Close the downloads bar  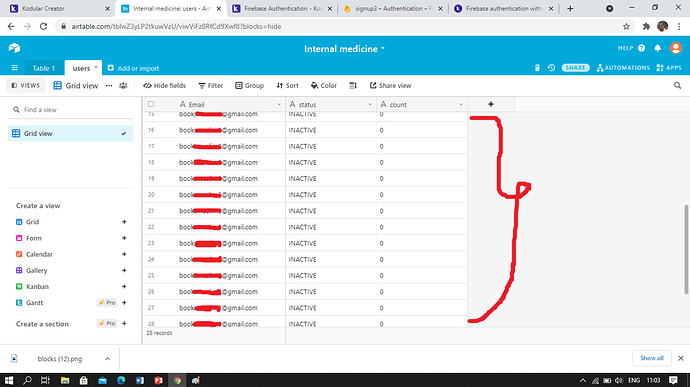tap(681, 358)
